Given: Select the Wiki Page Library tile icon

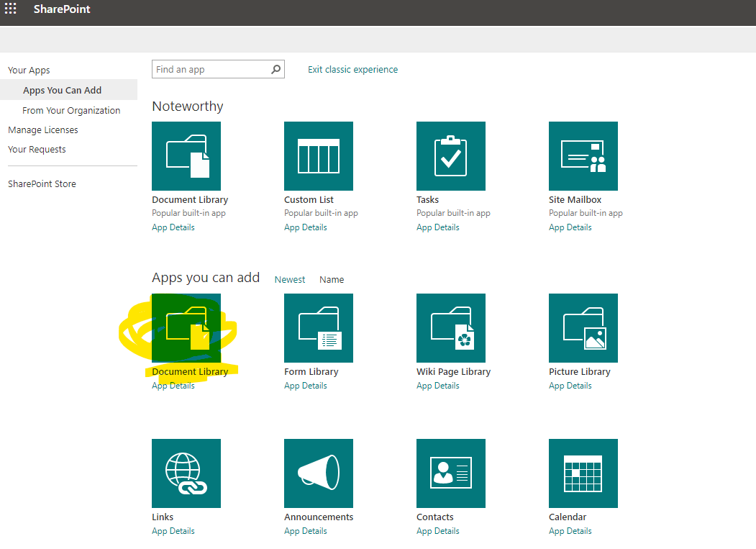Looking at the screenshot, I should (451, 328).
